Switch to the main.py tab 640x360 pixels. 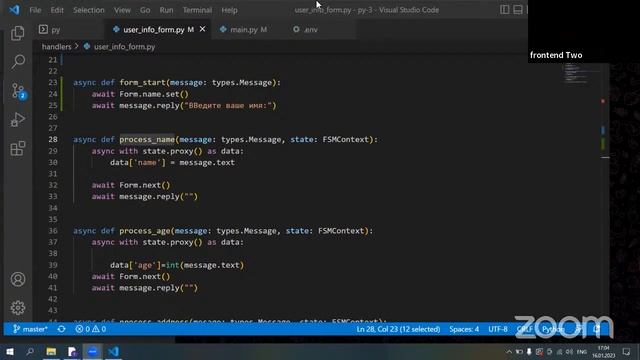243,29
